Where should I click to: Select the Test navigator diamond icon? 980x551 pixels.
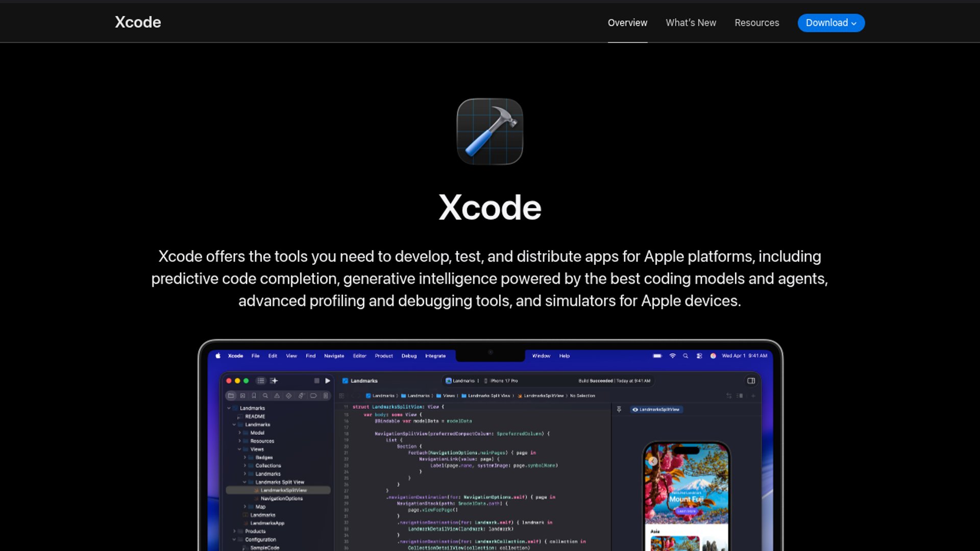point(288,395)
